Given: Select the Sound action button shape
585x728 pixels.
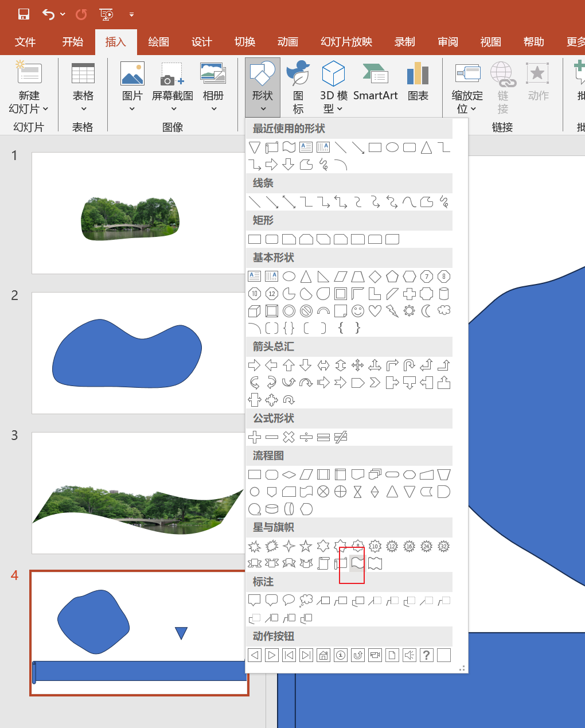Looking at the screenshot, I should click(x=409, y=655).
